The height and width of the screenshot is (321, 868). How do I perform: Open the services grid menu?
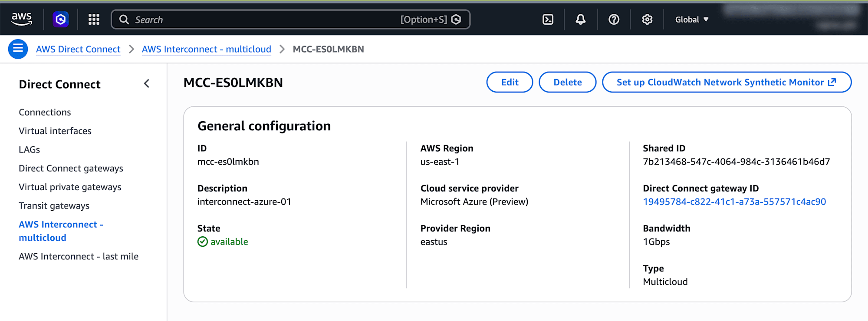(x=94, y=20)
